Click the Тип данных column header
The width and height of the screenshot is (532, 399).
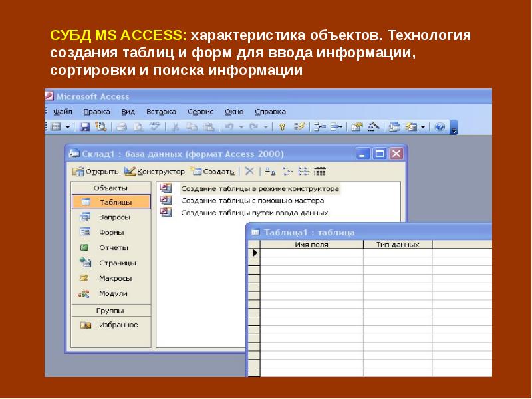(398, 244)
